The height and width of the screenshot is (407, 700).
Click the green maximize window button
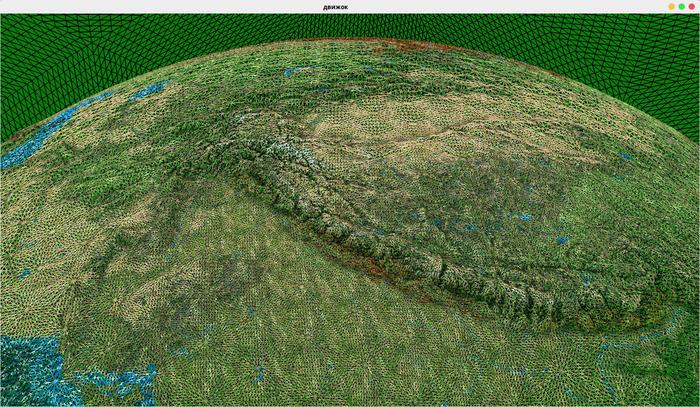click(681, 6)
